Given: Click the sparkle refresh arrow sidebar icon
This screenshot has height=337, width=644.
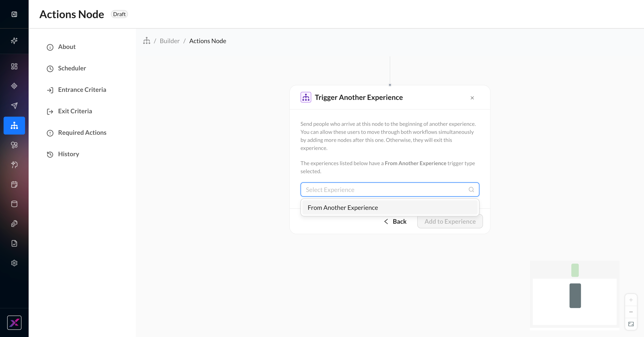Looking at the screenshot, I should (x=14, y=165).
